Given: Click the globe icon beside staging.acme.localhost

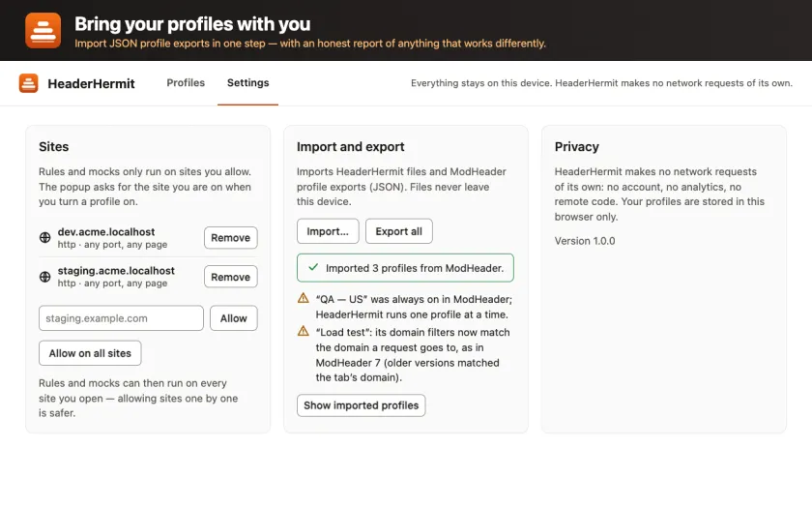Looking at the screenshot, I should coord(45,277).
